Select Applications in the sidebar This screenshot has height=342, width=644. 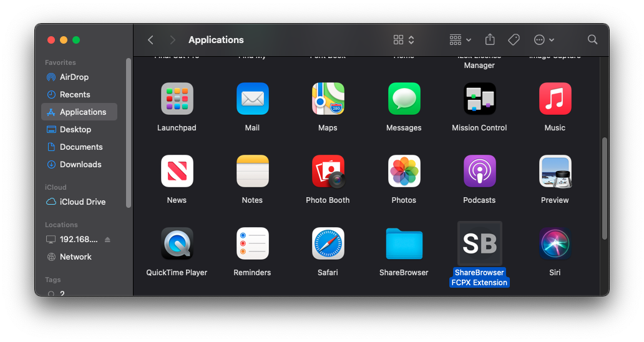pos(79,112)
